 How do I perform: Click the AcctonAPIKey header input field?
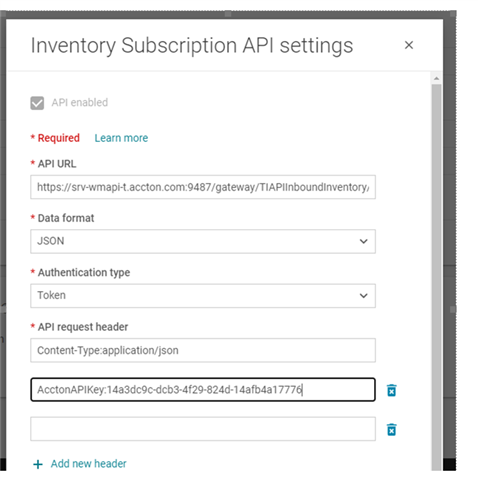click(x=203, y=389)
